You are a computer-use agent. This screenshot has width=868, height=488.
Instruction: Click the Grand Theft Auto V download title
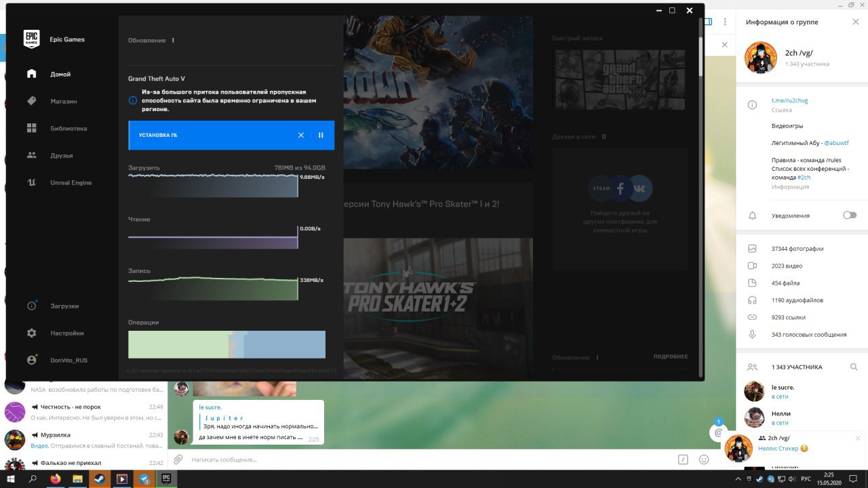[x=157, y=79]
